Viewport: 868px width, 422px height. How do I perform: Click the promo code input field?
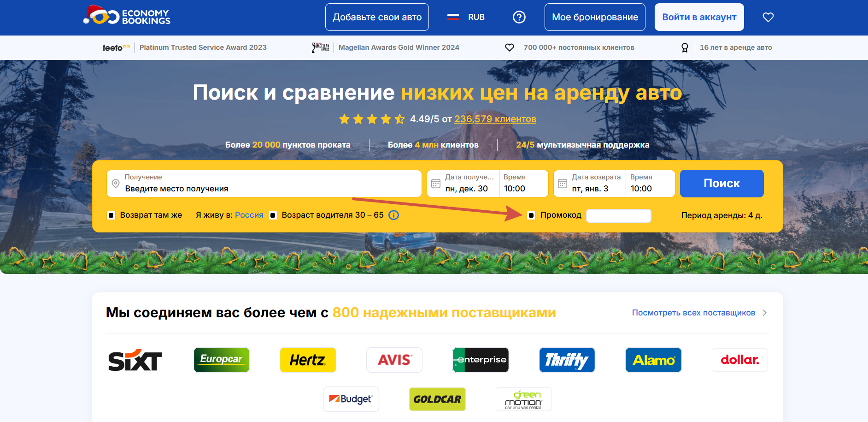tap(618, 215)
